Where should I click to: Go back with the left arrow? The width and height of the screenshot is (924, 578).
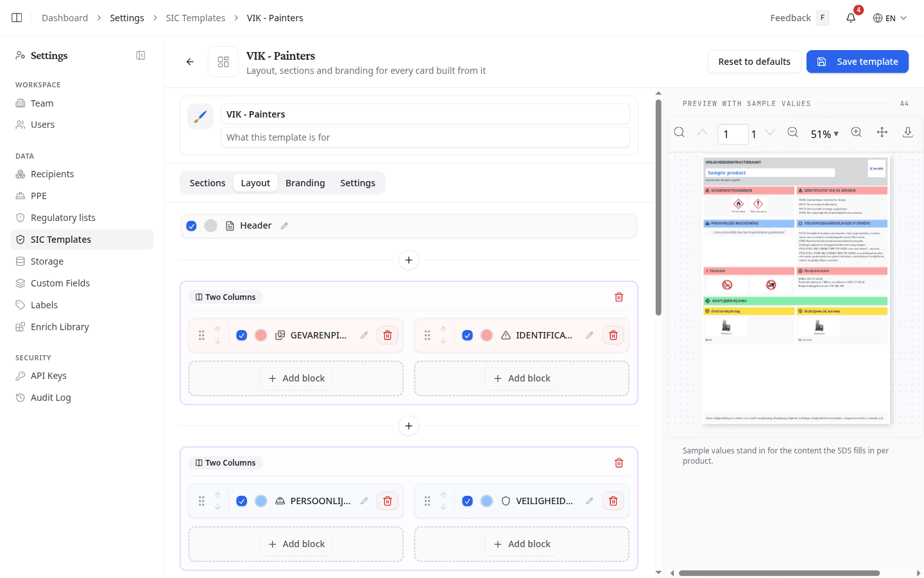[x=190, y=62]
